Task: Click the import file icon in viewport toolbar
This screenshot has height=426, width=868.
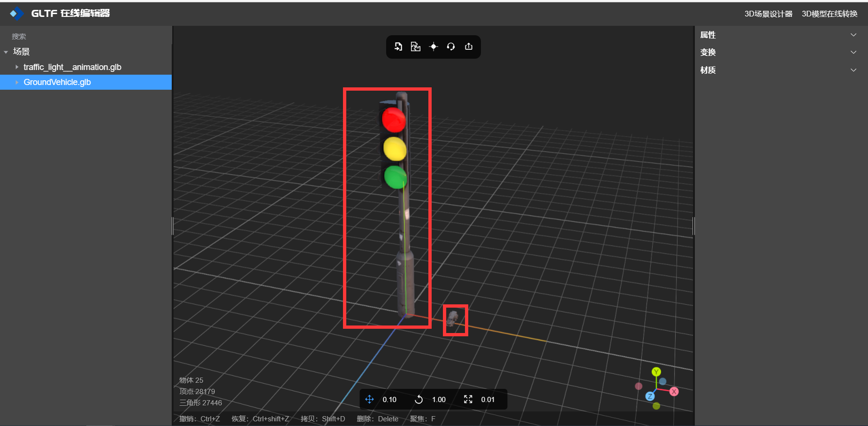Action: click(x=398, y=46)
